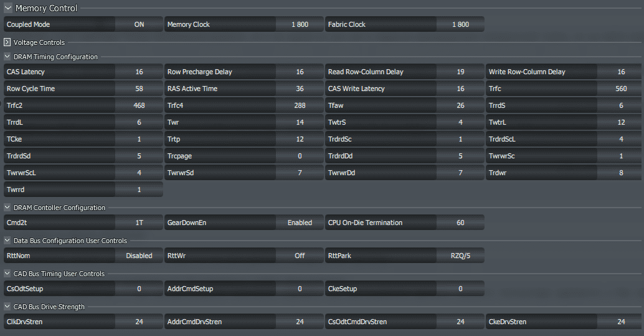Select the ClkDrvStren value field
Screen dimensions: 644x336
coord(139,322)
